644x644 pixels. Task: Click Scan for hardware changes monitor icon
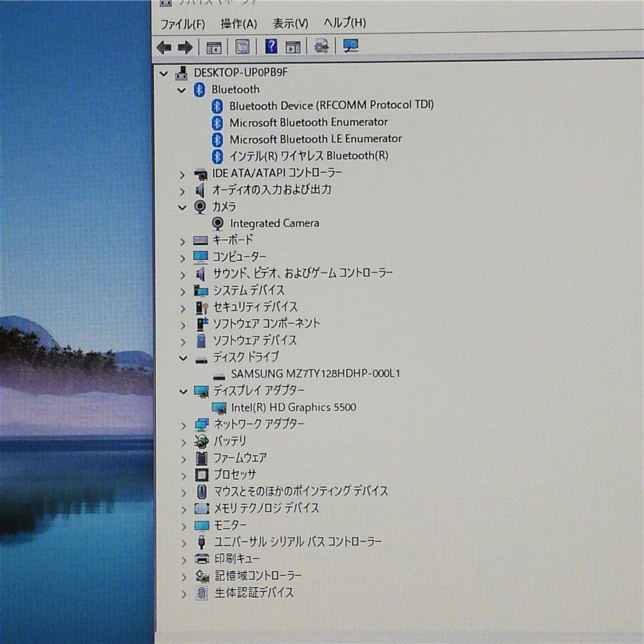point(350,46)
